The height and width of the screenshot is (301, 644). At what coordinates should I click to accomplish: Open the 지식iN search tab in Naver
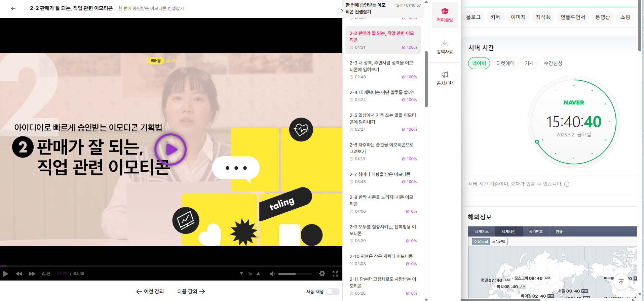point(543,17)
